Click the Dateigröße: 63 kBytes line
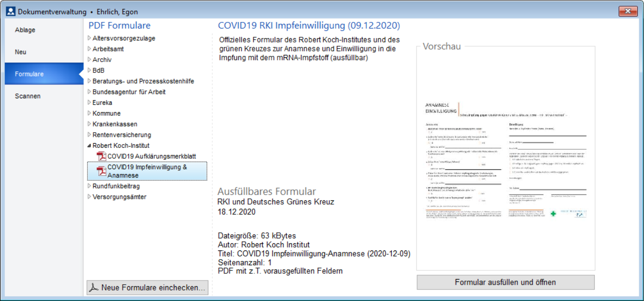644x301 pixels. pos(257,236)
